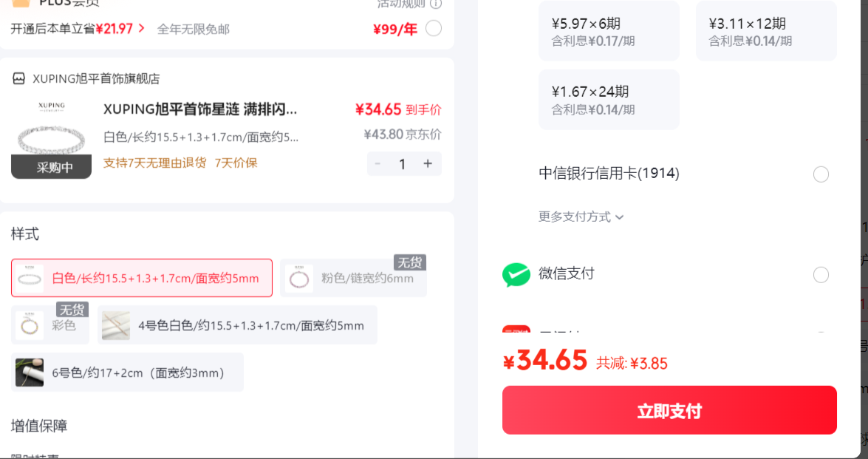Select the 微信支付 radio button
Screen dimensions: 868x459
[x=821, y=275]
